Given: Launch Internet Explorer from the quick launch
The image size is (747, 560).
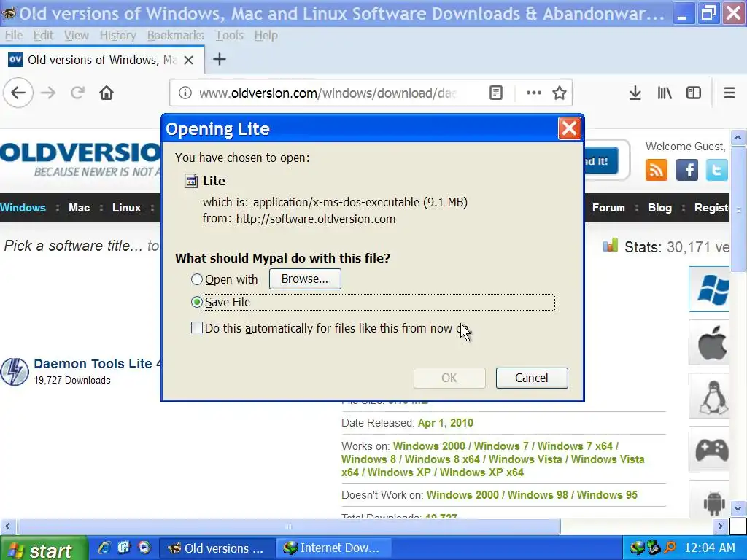Looking at the screenshot, I should [x=104, y=548].
